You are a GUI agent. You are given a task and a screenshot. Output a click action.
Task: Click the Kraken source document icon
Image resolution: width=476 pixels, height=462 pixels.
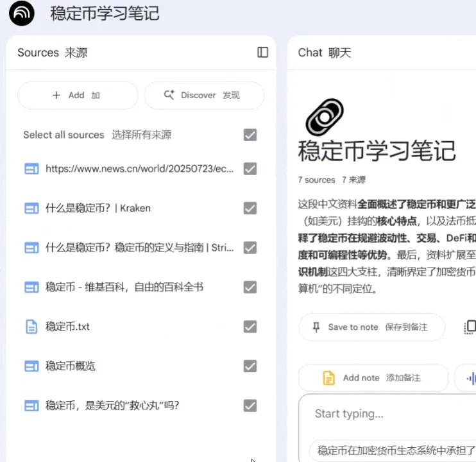[x=31, y=209]
